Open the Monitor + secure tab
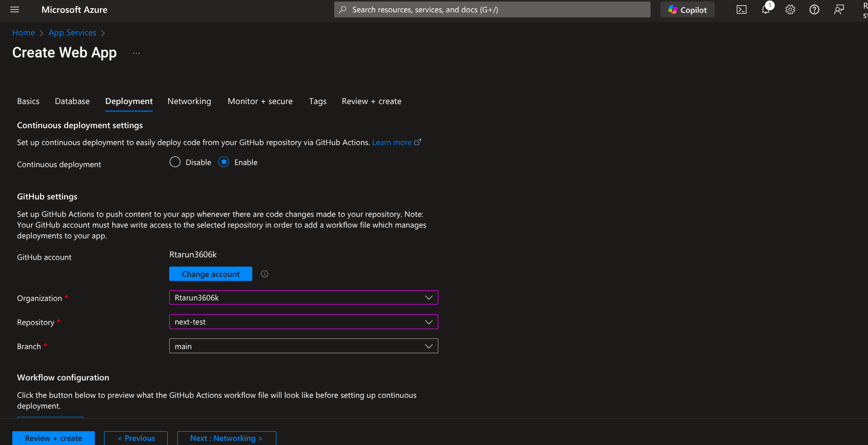Image resolution: width=868 pixels, height=445 pixels. click(260, 102)
